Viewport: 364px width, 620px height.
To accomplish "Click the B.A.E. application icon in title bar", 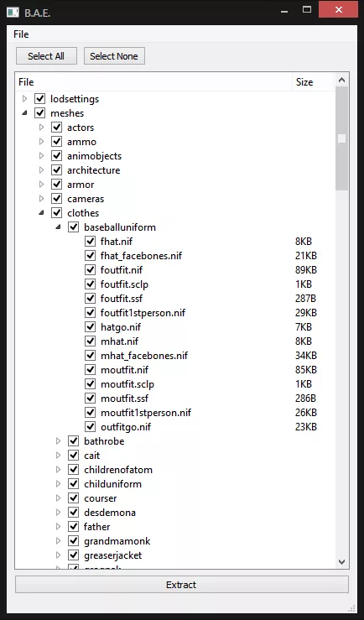I will click(x=13, y=11).
